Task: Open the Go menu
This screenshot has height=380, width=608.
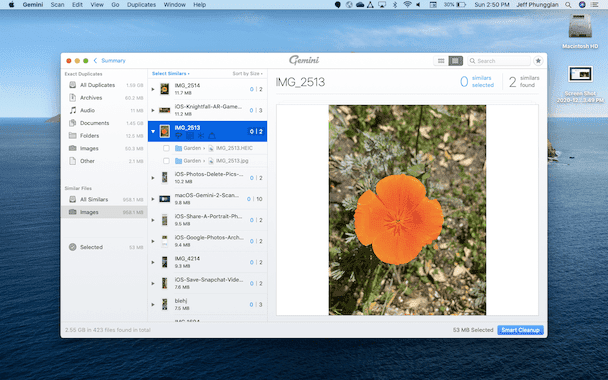Action: [x=115, y=5]
